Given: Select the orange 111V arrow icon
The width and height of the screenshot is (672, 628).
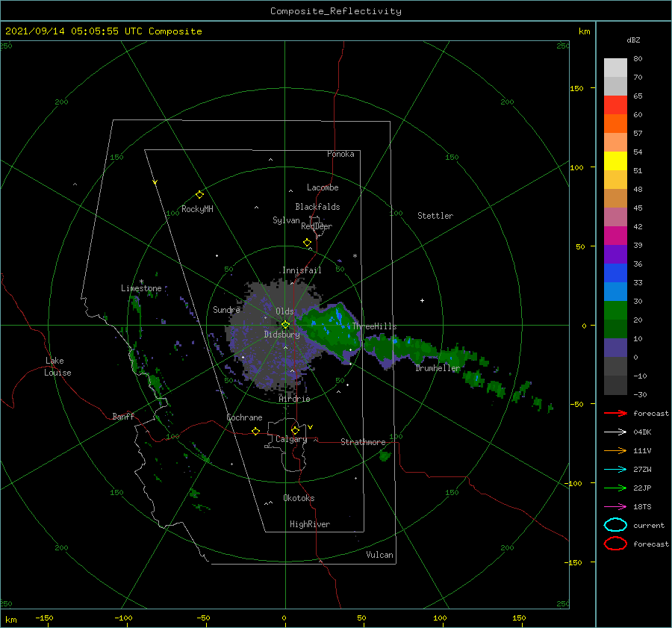Looking at the screenshot, I should point(615,450).
